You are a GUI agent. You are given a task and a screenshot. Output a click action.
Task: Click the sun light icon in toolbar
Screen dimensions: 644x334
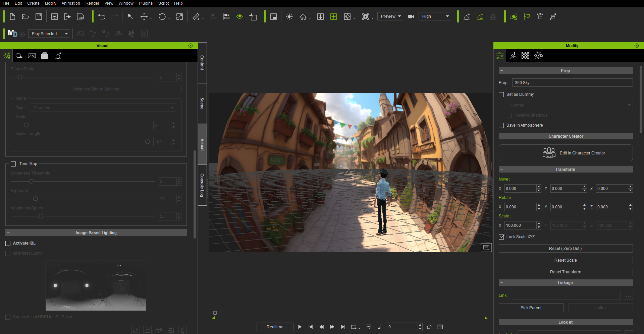coord(289,16)
